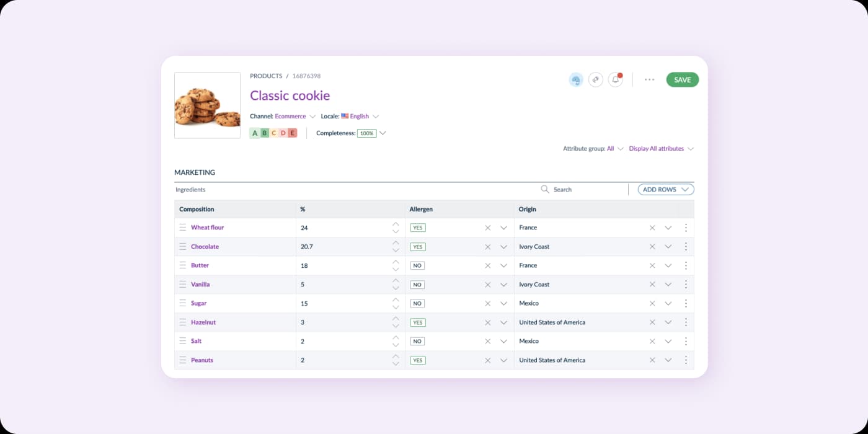Click the drag handle for Wheat flour

tap(182, 228)
